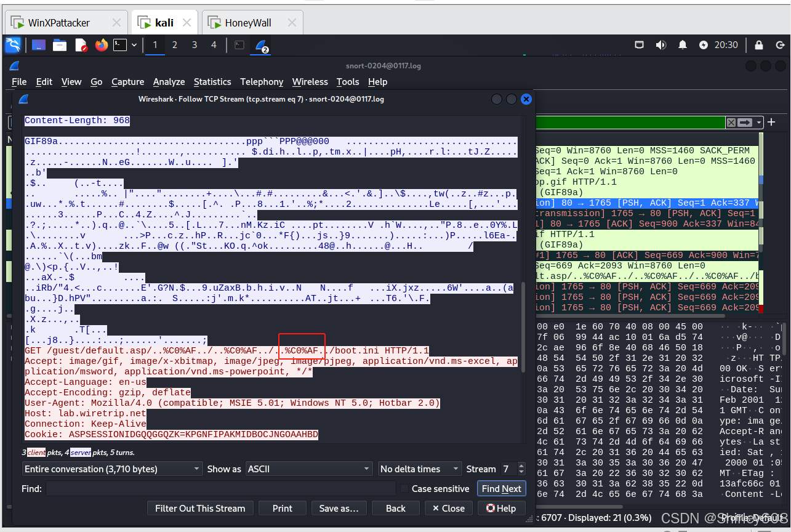Viewport: 791px width, 532px height.
Task: Click Filter Out This Stream
Action: point(200,509)
